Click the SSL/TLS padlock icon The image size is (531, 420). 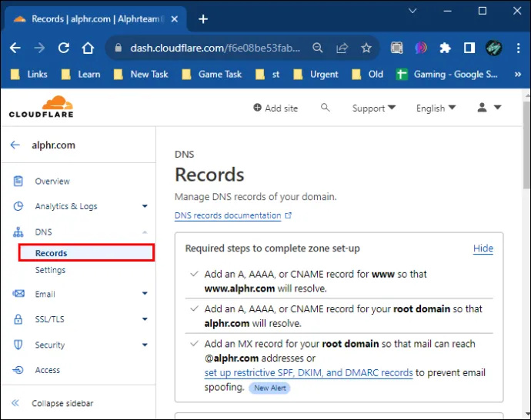pyautogui.click(x=18, y=319)
